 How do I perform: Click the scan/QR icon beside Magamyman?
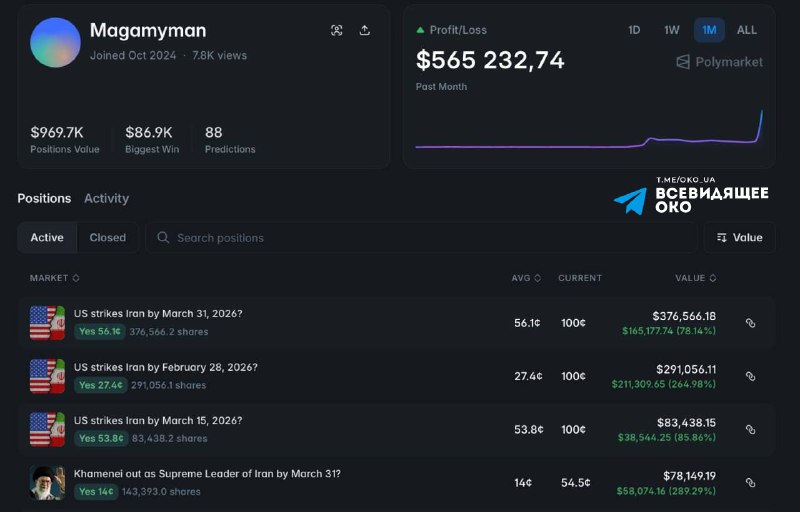(337, 30)
